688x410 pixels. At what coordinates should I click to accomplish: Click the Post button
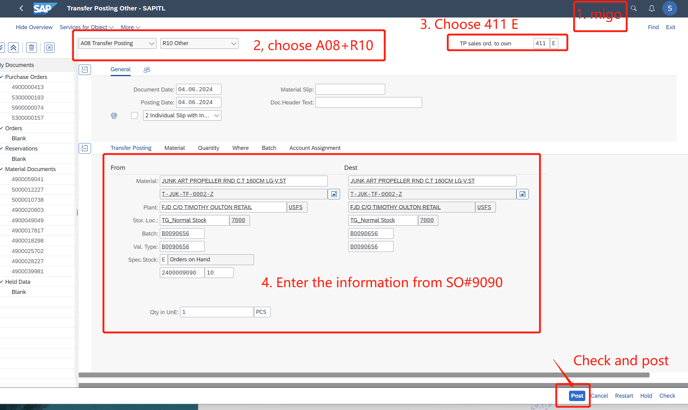click(x=577, y=396)
